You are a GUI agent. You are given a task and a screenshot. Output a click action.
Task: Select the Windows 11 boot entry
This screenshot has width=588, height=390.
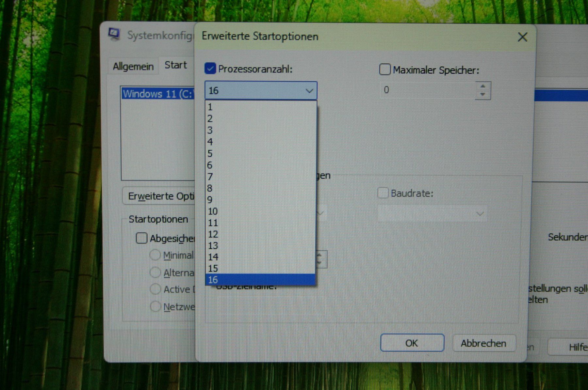158,94
